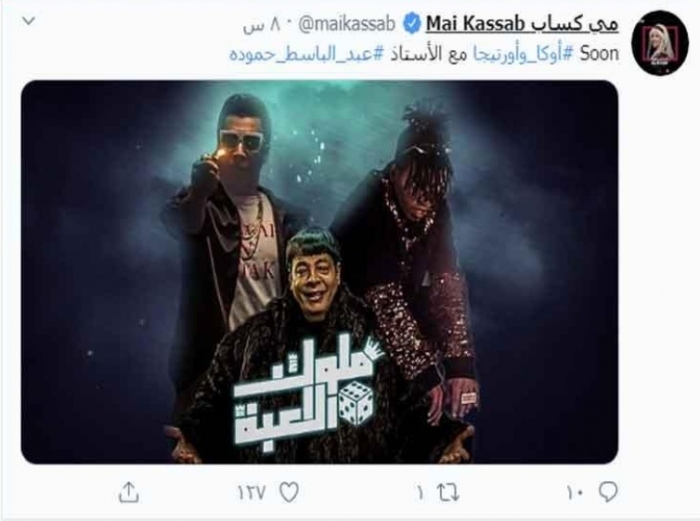Click the likes count ١٢٧
This screenshot has width=700, height=521.
pos(252,493)
